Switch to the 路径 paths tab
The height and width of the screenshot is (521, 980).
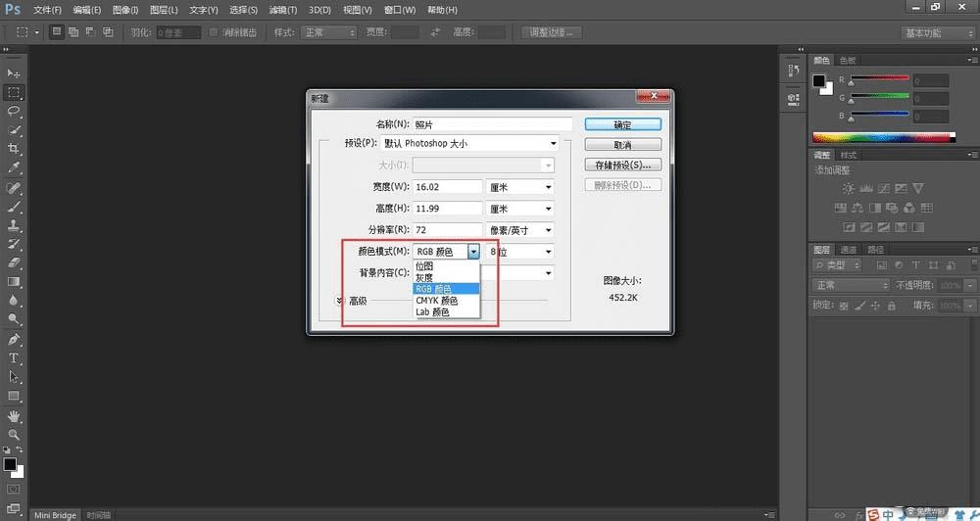(x=875, y=250)
